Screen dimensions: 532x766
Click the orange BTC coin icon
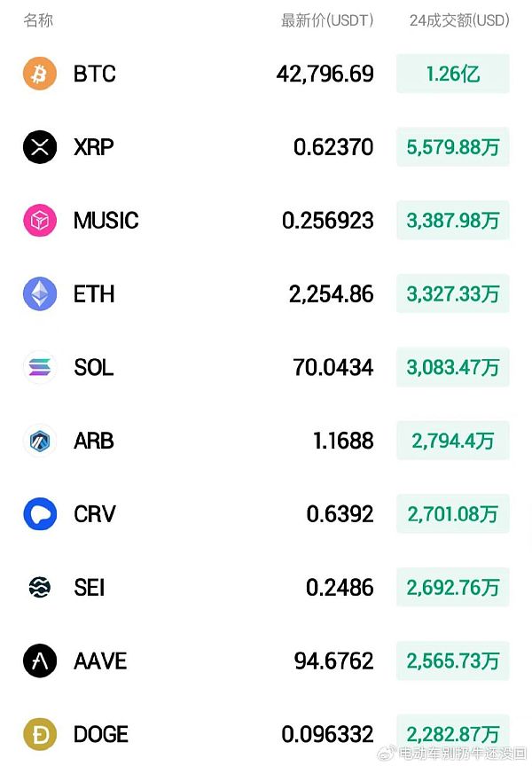pyautogui.click(x=39, y=74)
